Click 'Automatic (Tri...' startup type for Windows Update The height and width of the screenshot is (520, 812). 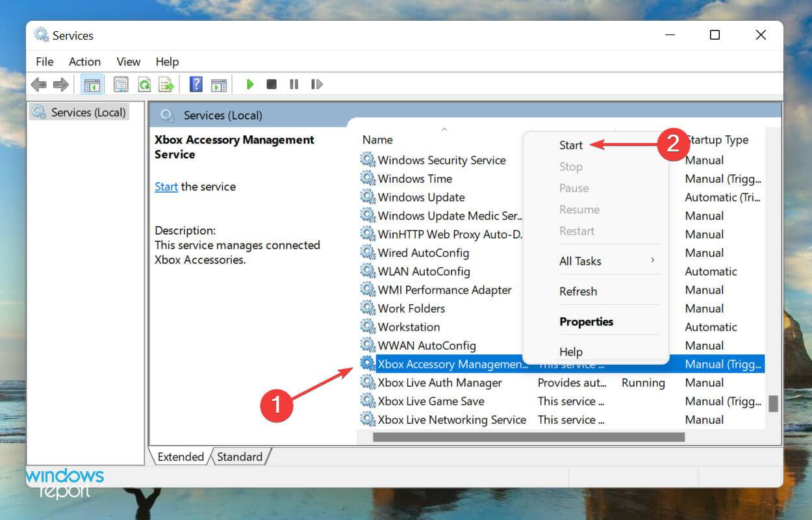[722, 197]
